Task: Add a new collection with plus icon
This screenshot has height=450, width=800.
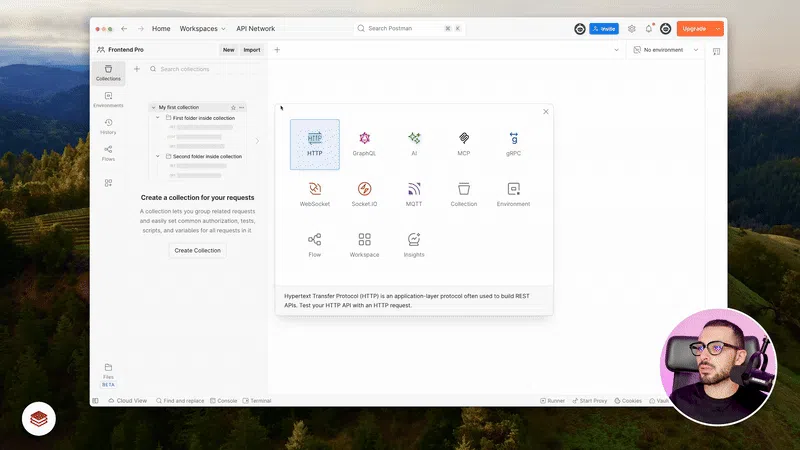Action: tap(137, 69)
